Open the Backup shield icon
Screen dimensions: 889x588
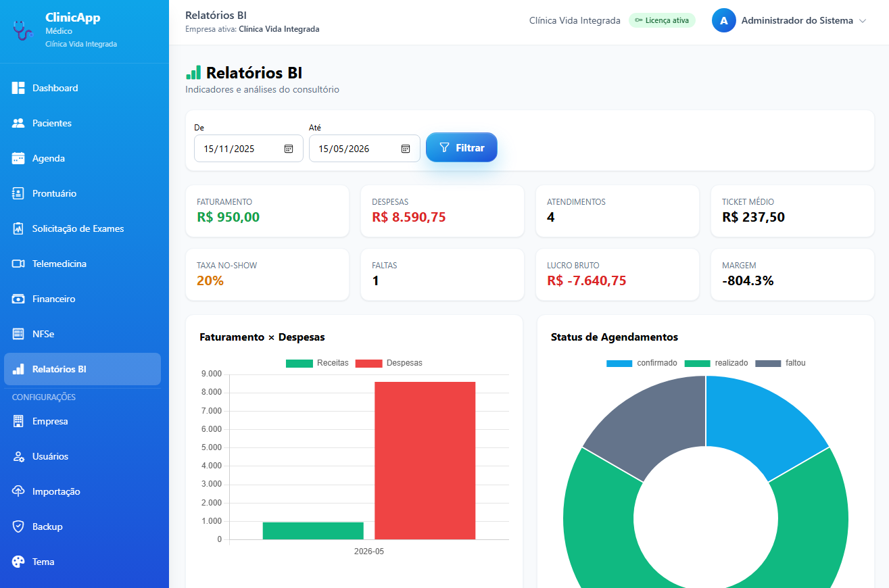point(18,526)
